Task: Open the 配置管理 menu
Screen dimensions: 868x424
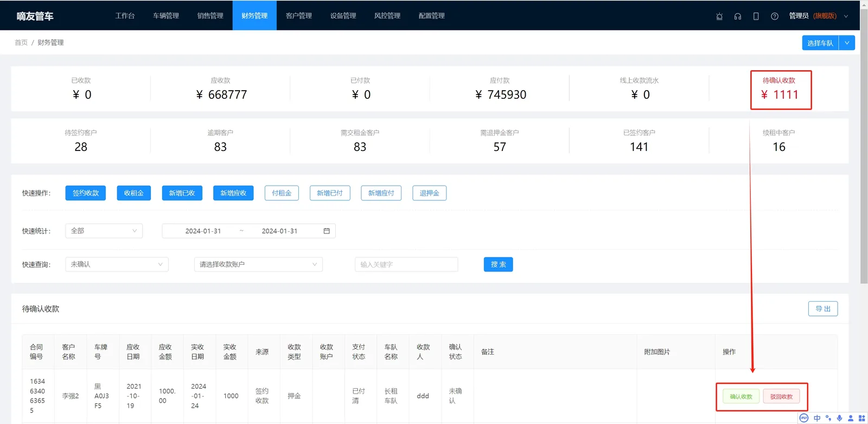Action: click(432, 16)
